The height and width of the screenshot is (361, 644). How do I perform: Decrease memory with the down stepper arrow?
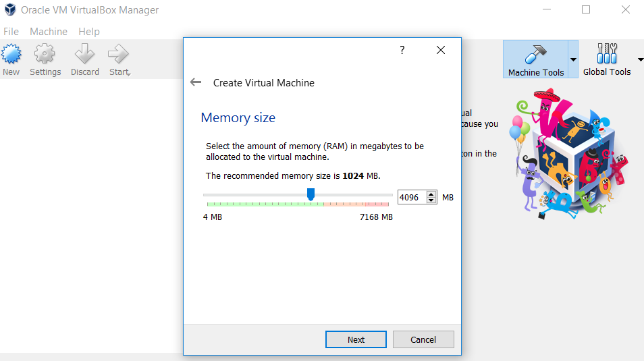click(x=431, y=200)
